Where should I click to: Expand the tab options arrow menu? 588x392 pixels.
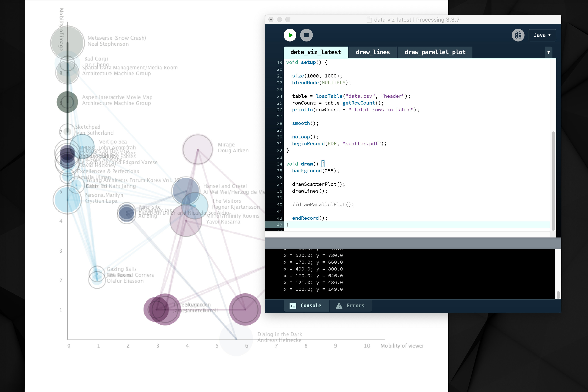point(548,52)
